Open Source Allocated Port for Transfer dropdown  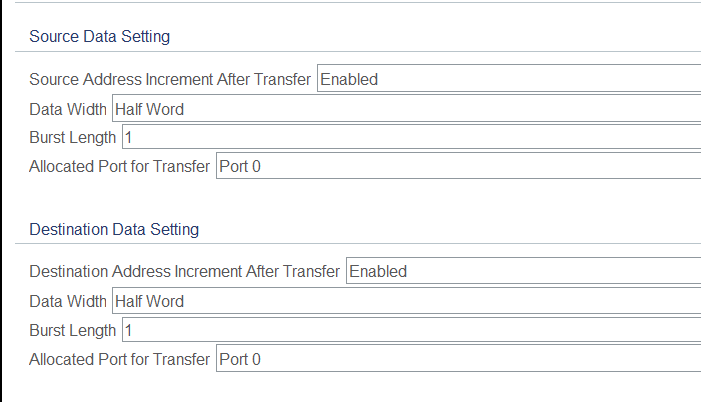458,166
